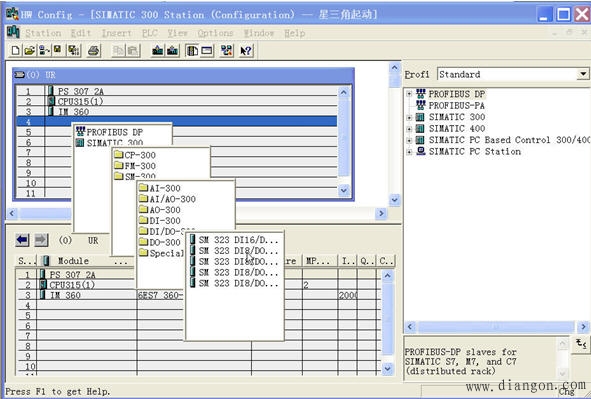Click the Configure Network toolbar icon

[x=227, y=50]
